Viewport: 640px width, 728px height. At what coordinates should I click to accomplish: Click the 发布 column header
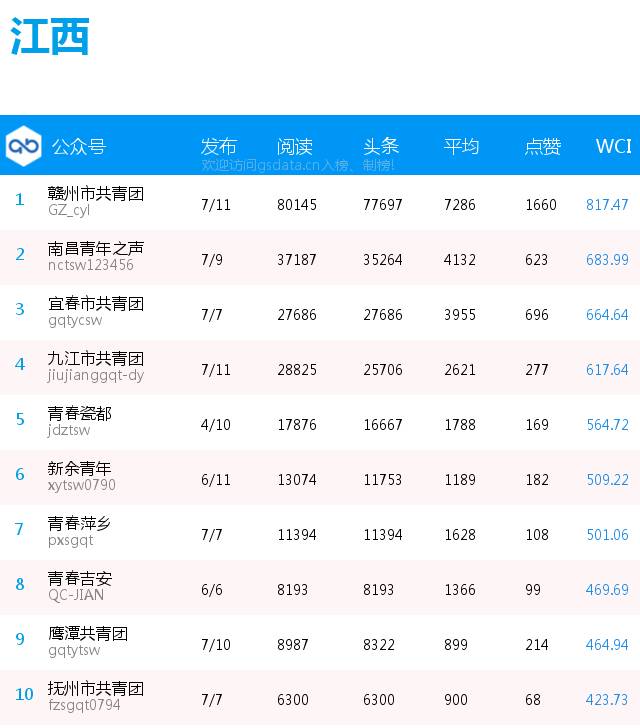(219, 146)
